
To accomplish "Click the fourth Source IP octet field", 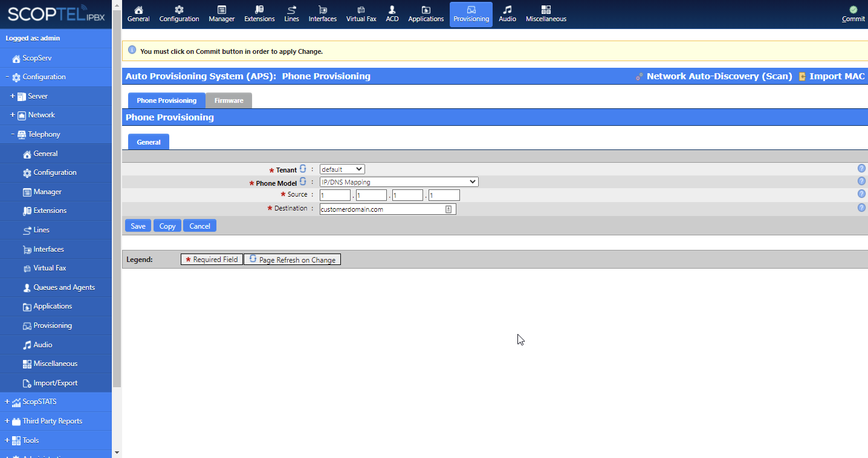I will (444, 195).
